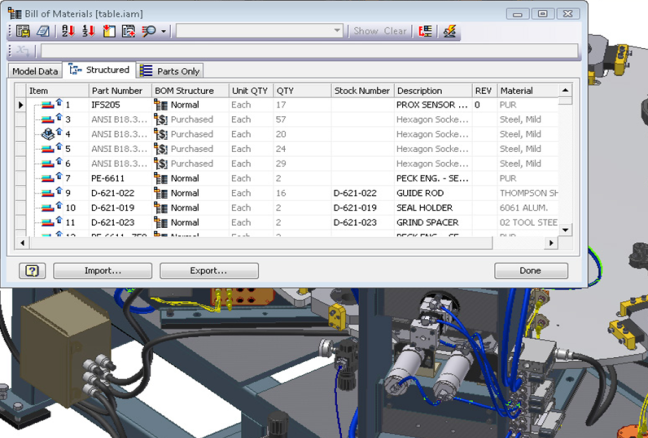Click the View Options magnifier icon

tap(149, 31)
